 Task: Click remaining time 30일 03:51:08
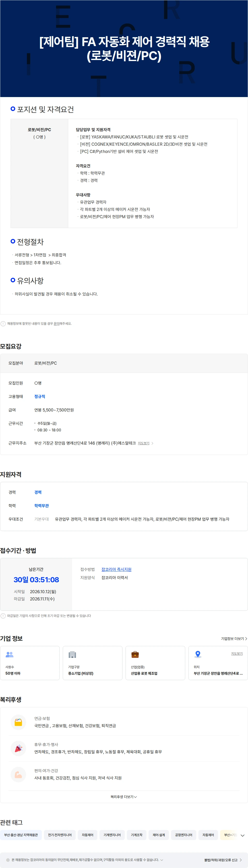pos(36,579)
